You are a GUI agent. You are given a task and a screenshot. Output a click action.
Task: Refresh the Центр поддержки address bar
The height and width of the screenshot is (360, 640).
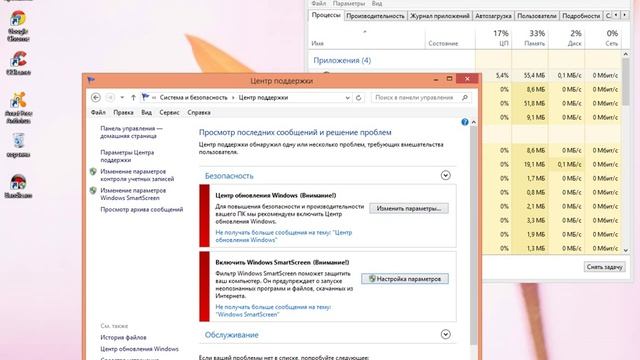(358, 98)
